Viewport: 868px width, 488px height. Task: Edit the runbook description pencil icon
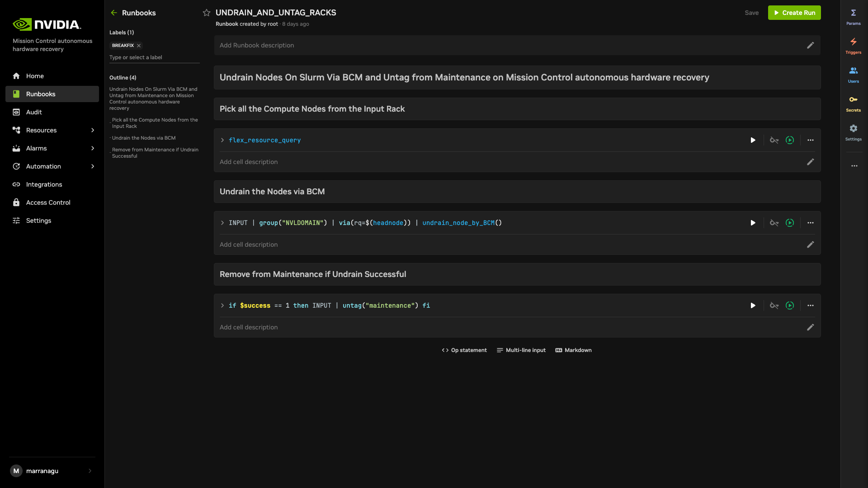811,45
